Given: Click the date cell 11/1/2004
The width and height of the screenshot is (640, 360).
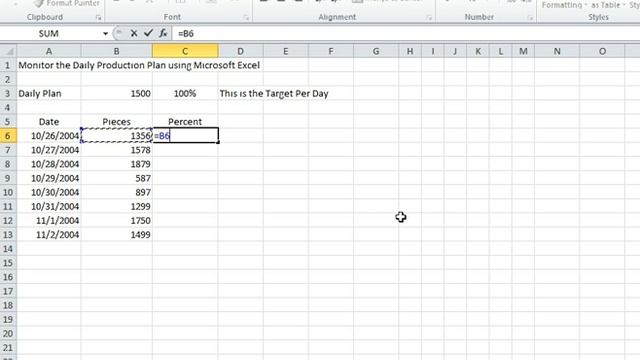Looking at the screenshot, I should pyautogui.click(x=49, y=220).
